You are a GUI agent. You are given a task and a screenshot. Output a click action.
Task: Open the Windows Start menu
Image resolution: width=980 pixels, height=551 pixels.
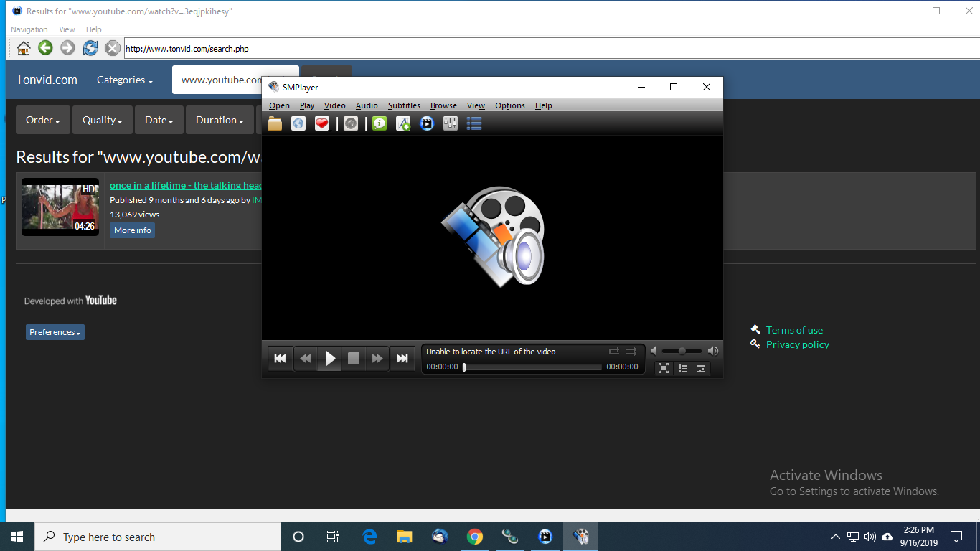[17, 537]
